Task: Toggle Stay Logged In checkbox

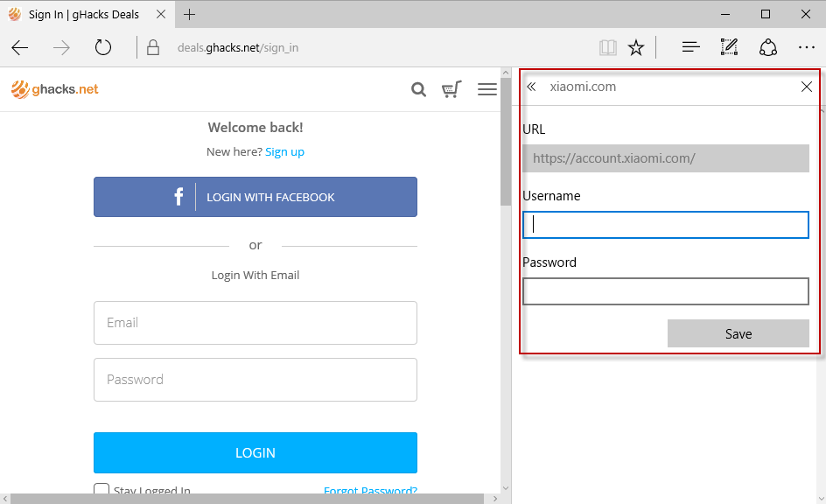Action: coord(101,489)
